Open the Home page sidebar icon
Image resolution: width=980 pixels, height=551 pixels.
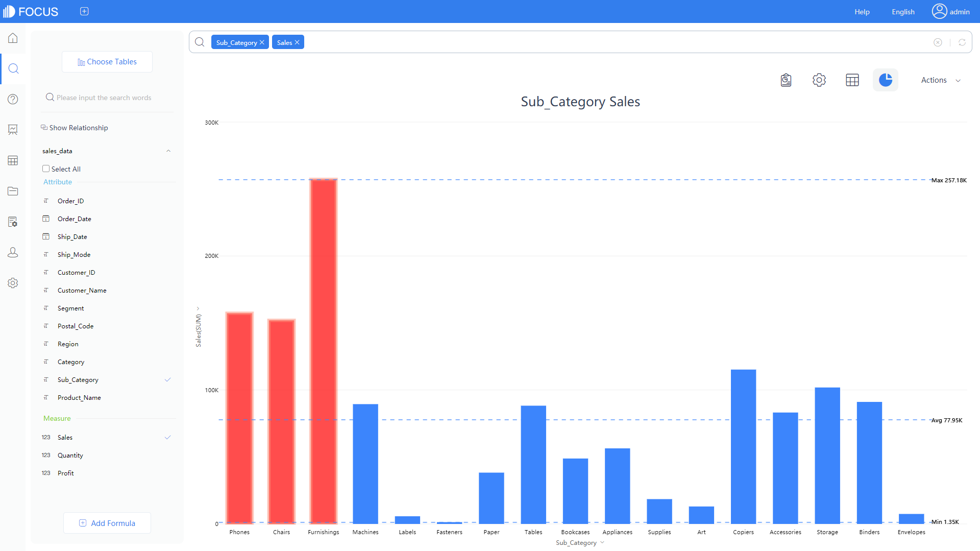click(x=13, y=38)
